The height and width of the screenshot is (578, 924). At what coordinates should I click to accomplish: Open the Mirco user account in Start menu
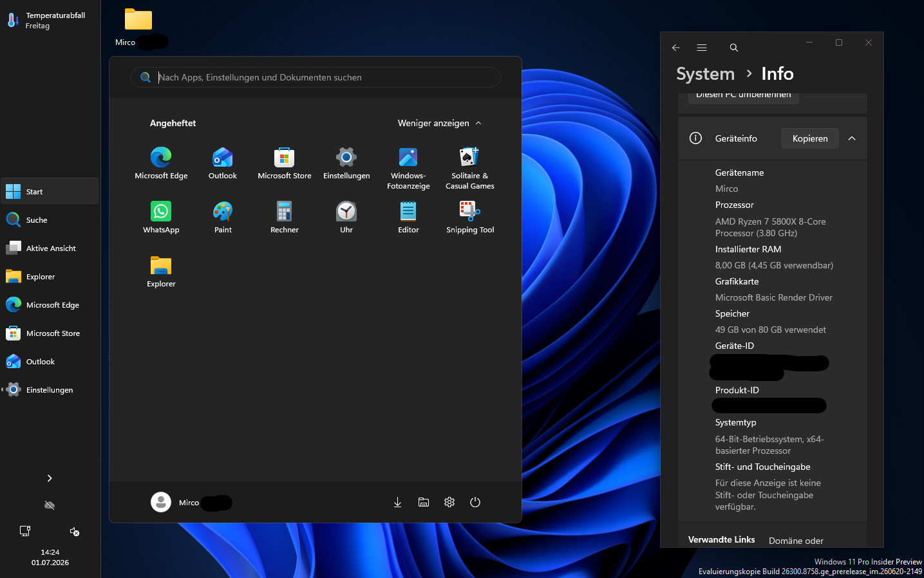coord(191,502)
